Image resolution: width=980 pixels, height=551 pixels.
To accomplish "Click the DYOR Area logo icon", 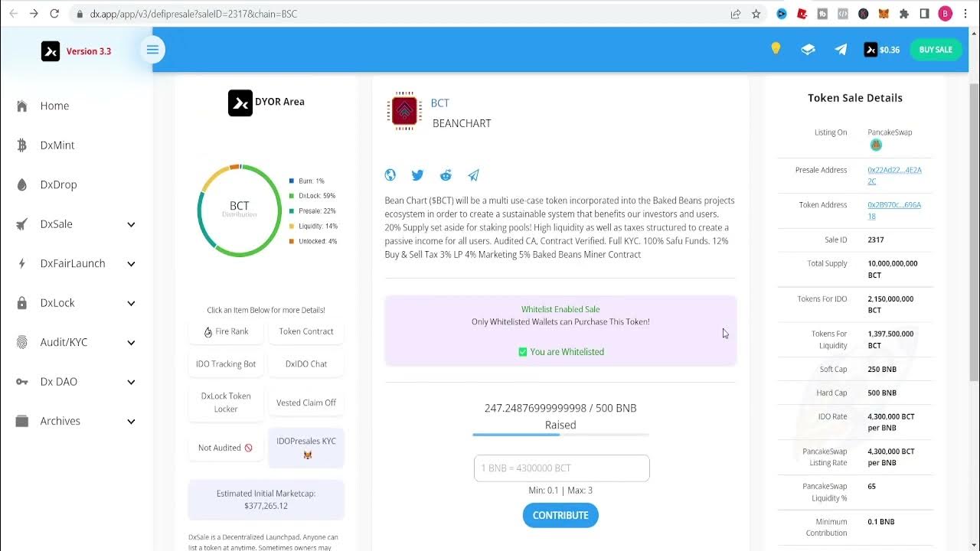I will pyautogui.click(x=240, y=103).
